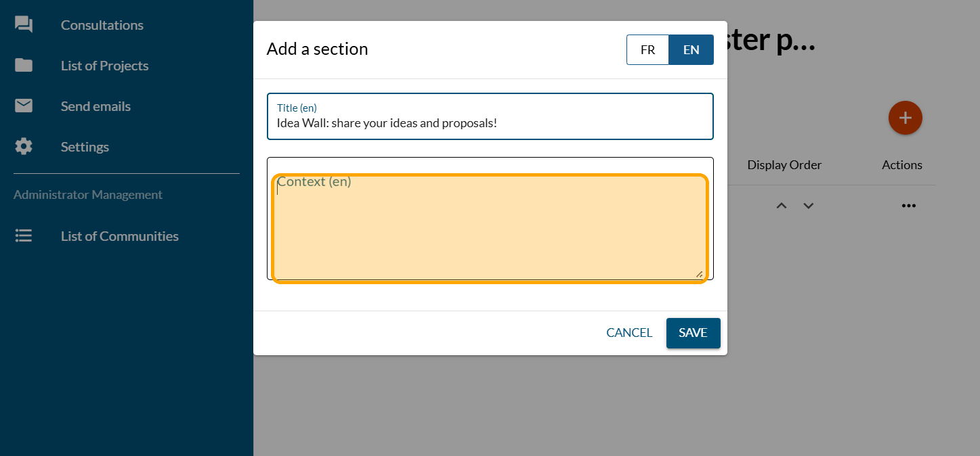980x456 pixels.
Task: Focus the Title (en) input field
Action: [490, 123]
